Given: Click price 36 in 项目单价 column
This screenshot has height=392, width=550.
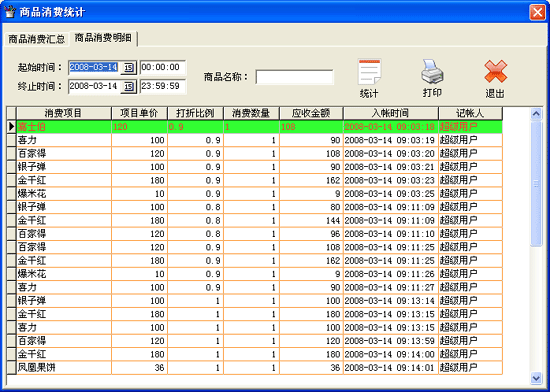Looking at the screenshot, I should pos(160,367).
